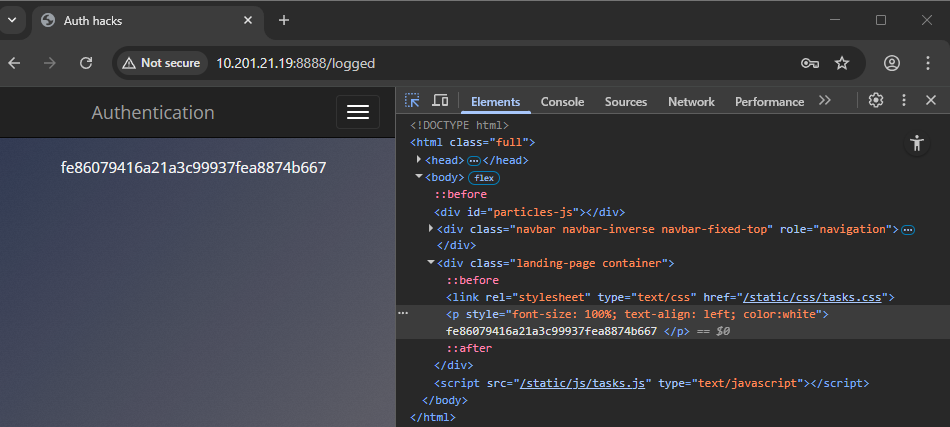Image resolution: width=950 pixels, height=427 pixels.
Task: Select the ::before under body
Action: click(x=460, y=194)
